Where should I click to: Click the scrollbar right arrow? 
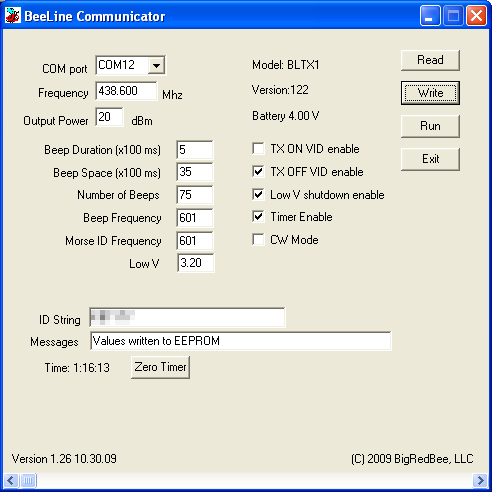click(x=480, y=481)
